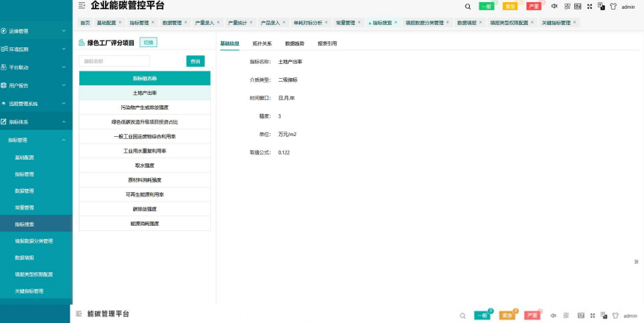Open 基础配置 in the sidebar
Viewport: 644px width, 323px height.
tap(24, 157)
